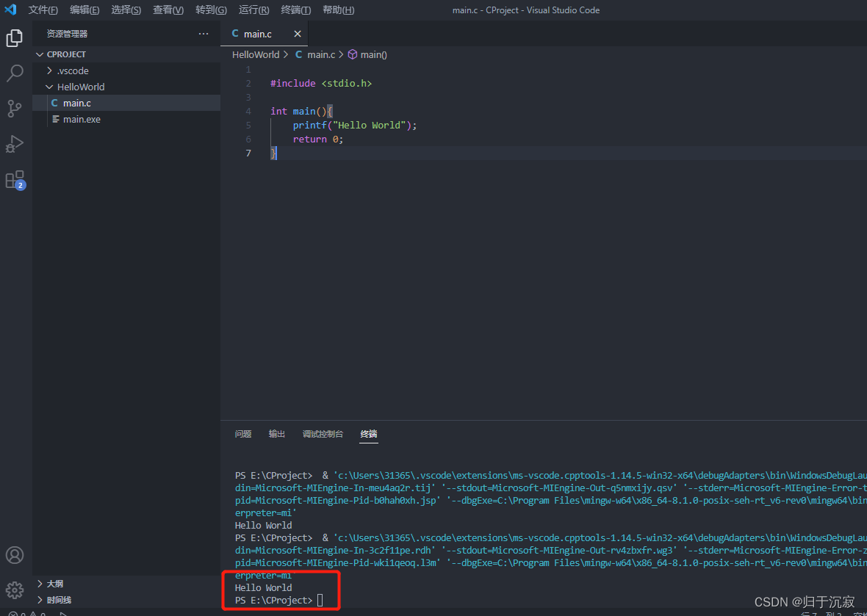Click the 资源管理器 panel title
The width and height of the screenshot is (867, 616).
click(x=67, y=34)
